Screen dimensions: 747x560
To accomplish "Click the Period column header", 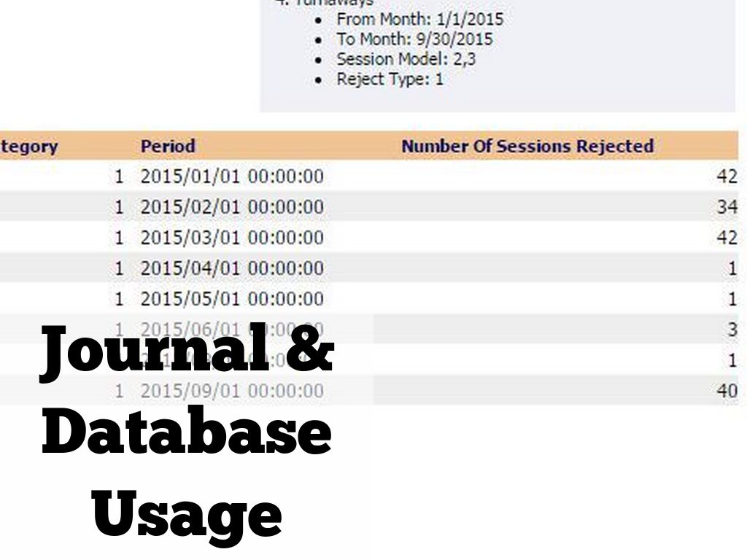I will pyautogui.click(x=168, y=146).
